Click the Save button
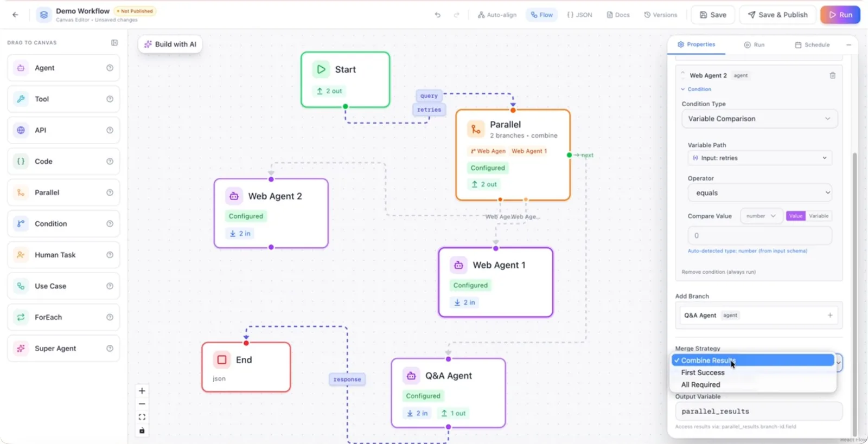This screenshot has height=444, width=868. click(713, 15)
